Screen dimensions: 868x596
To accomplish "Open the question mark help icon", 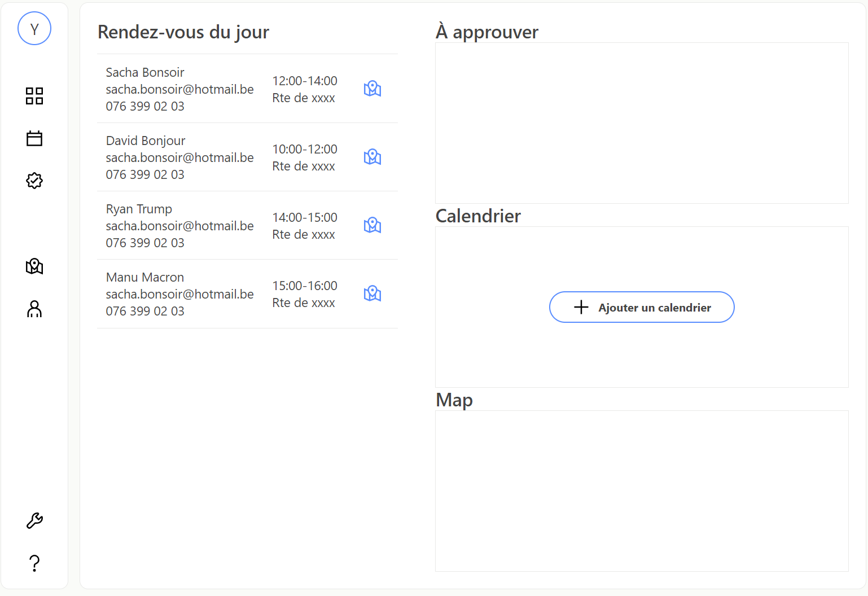I will point(34,563).
